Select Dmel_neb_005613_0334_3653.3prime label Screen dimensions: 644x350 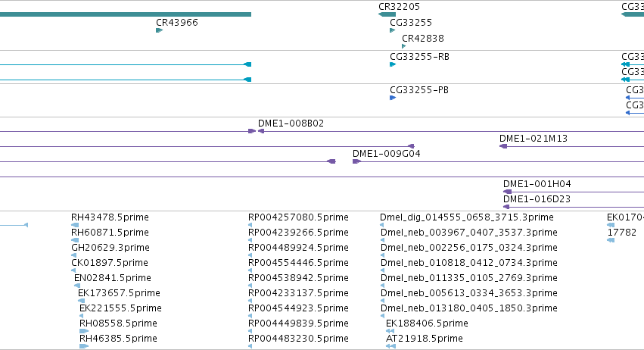469,293
